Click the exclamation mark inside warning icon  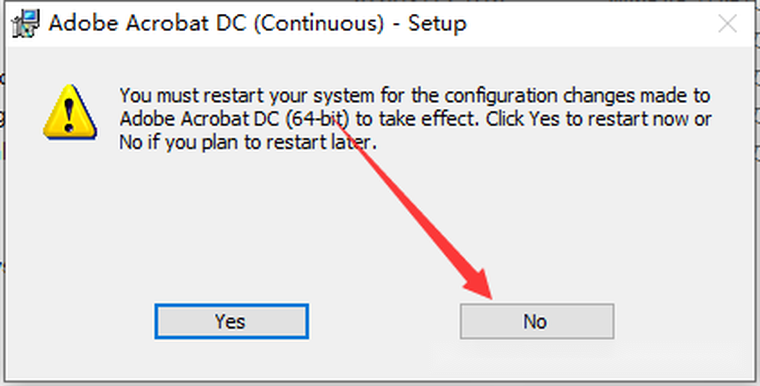69,114
